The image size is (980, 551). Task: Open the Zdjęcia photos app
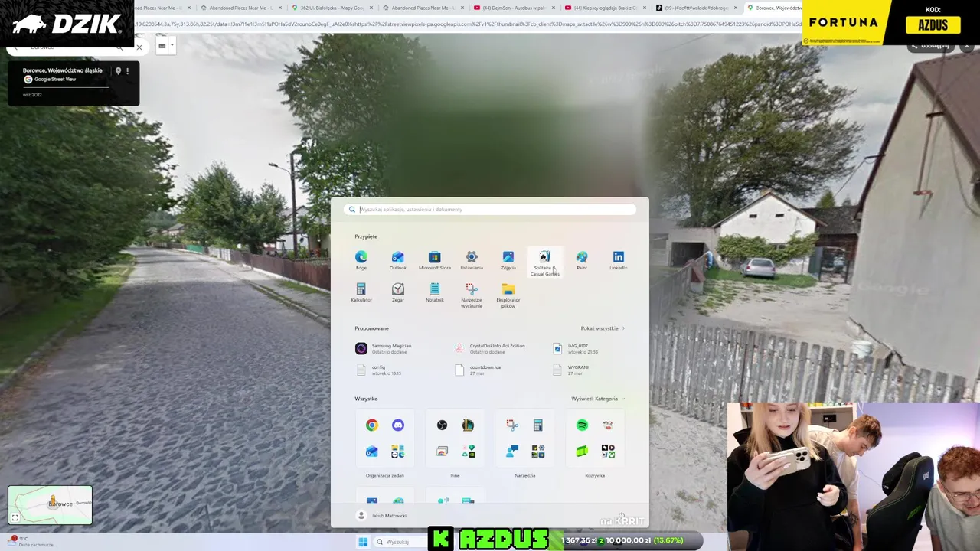[508, 260]
